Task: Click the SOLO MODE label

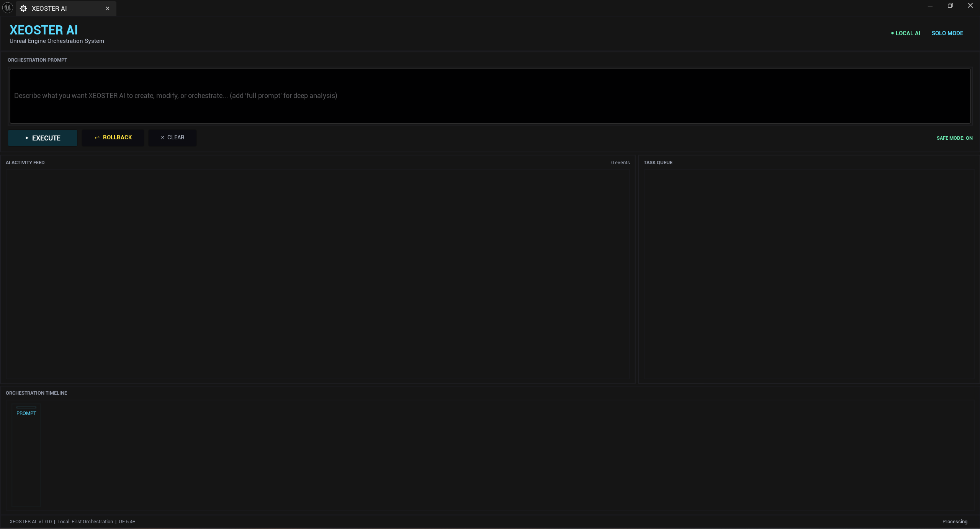Action: click(x=947, y=33)
